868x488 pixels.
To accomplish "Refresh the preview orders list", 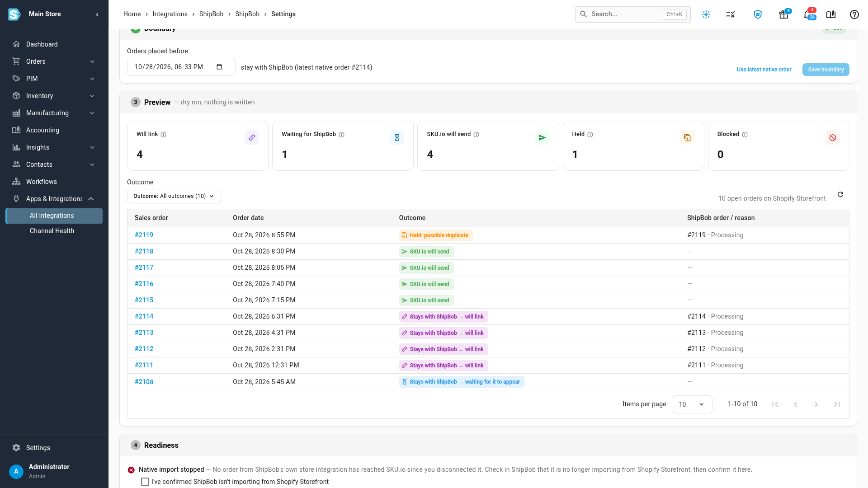I will point(840,194).
